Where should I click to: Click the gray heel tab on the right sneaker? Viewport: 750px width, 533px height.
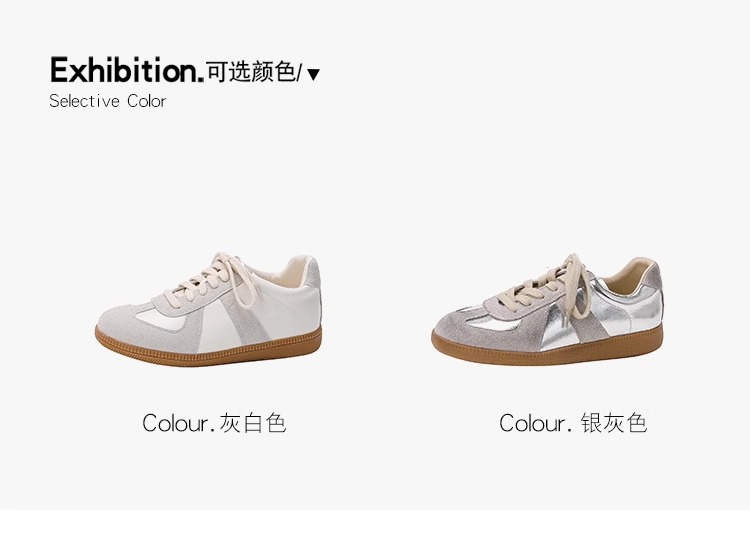coord(653,278)
